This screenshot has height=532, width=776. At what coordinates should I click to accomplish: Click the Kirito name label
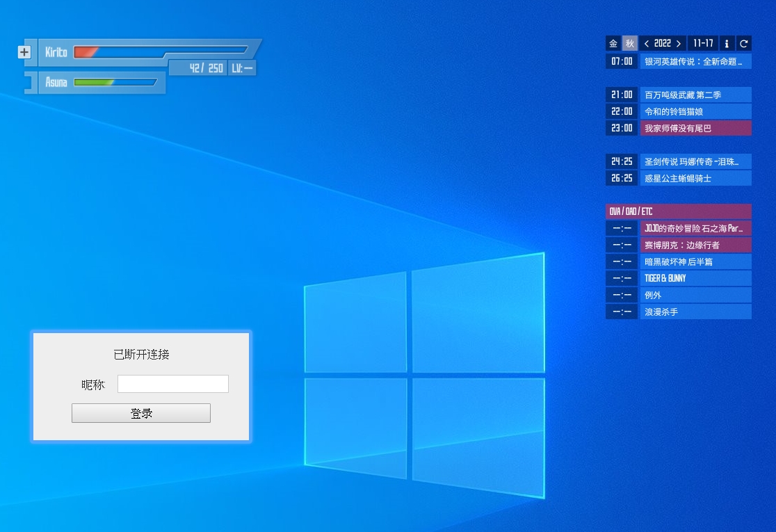coord(56,52)
